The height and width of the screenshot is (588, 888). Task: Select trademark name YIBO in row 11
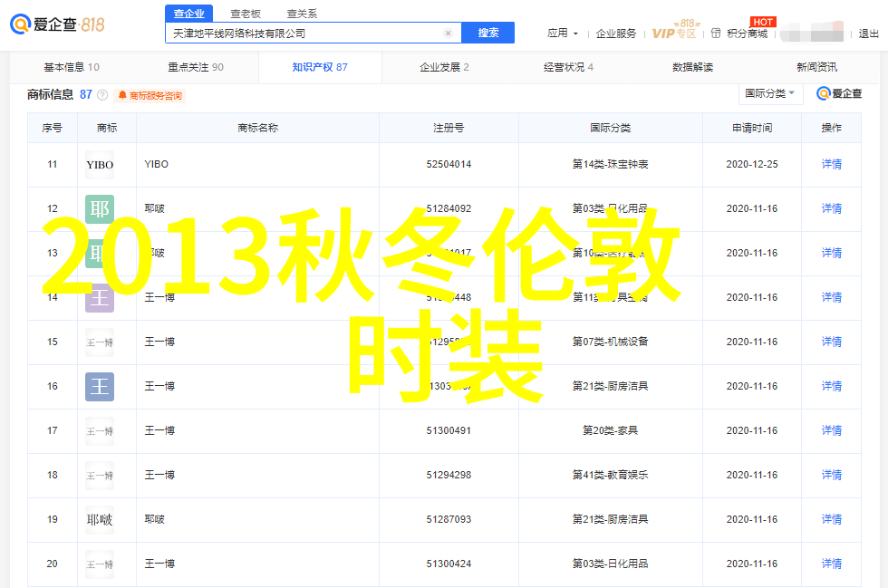point(156,164)
